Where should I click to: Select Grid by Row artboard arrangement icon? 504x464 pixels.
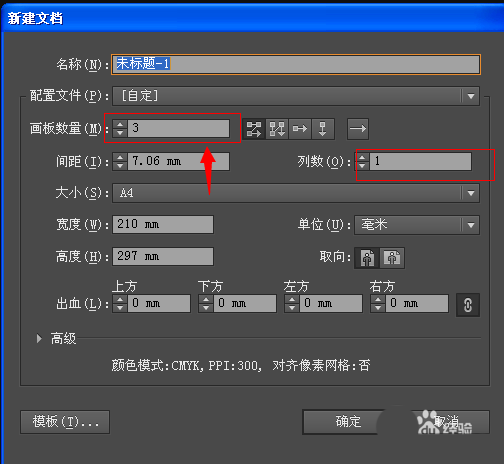(254, 129)
